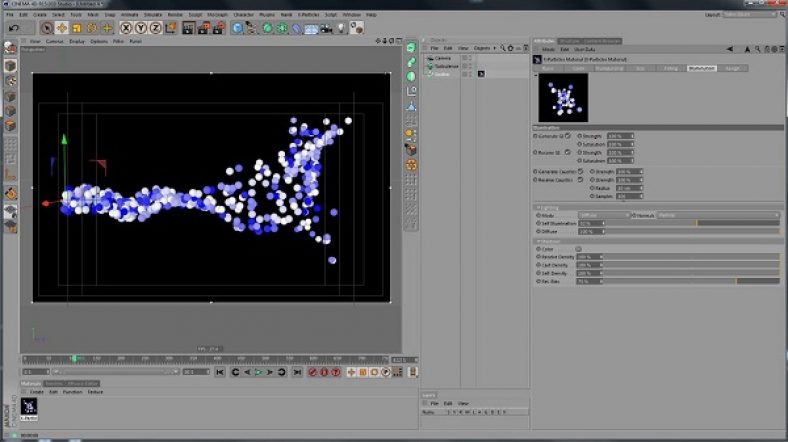Image resolution: width=788 pixels, height=442 pixels.
Task: Click the Undo arrow in the toolbar
Action: [x=13, y=28]
